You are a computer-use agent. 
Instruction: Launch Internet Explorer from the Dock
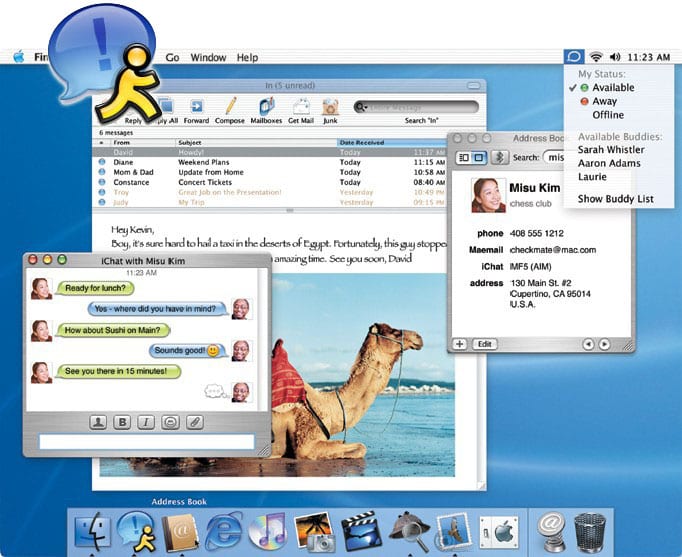coord(224,531)
